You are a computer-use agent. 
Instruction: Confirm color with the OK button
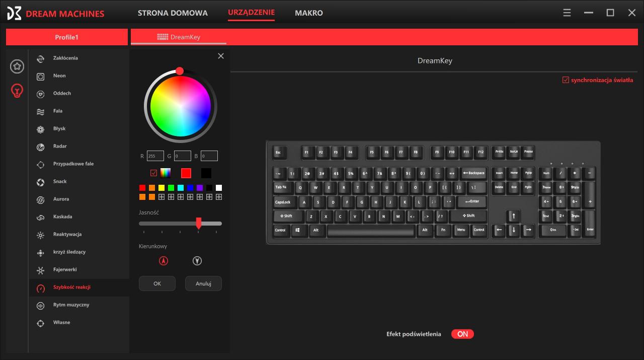[x=157, y=283]
